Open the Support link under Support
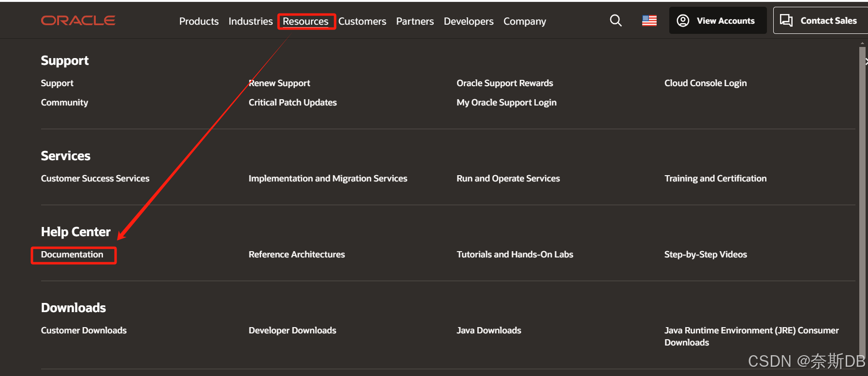 click(57, 83)
